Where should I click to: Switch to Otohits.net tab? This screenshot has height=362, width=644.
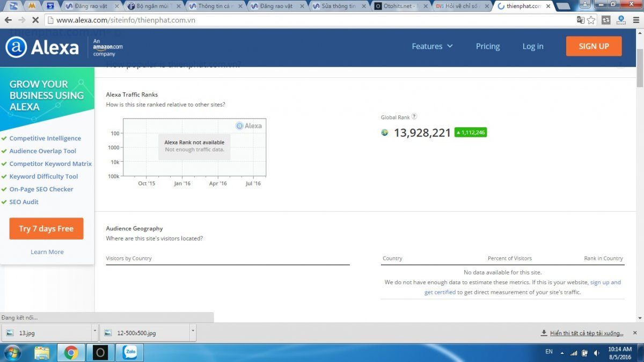[x=401, y=6]
